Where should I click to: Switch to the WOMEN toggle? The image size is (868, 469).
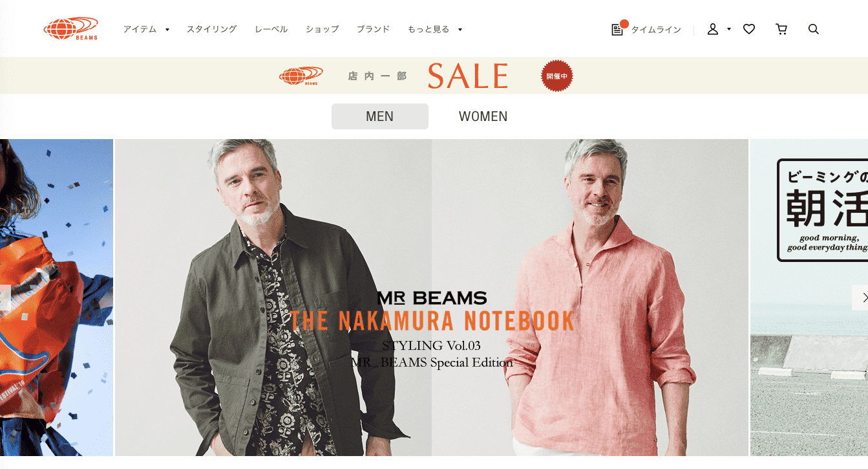point(483,116)
